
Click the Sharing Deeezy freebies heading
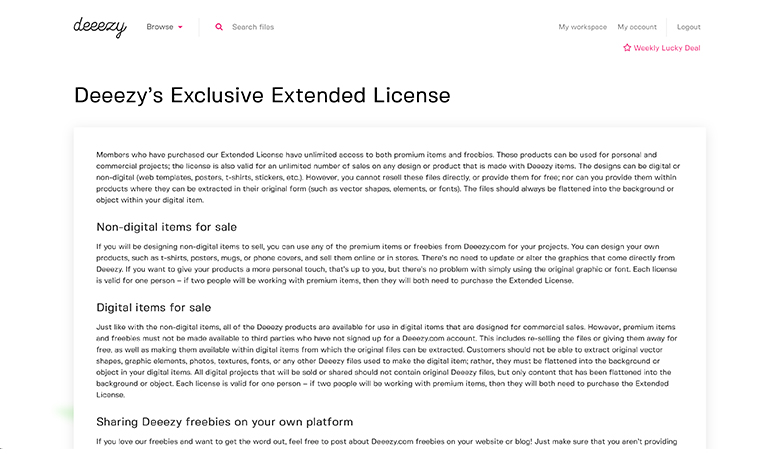pyautogui.click(x=224, y=422)
